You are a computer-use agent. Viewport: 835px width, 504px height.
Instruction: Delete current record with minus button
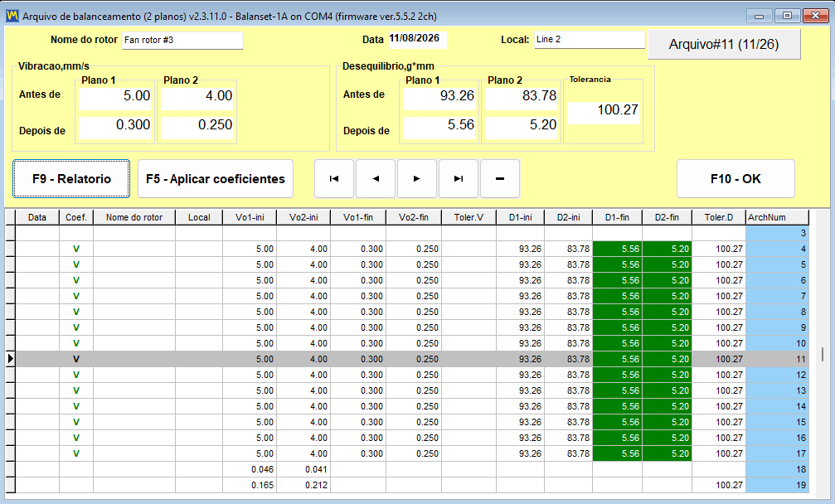pos(500,179)
